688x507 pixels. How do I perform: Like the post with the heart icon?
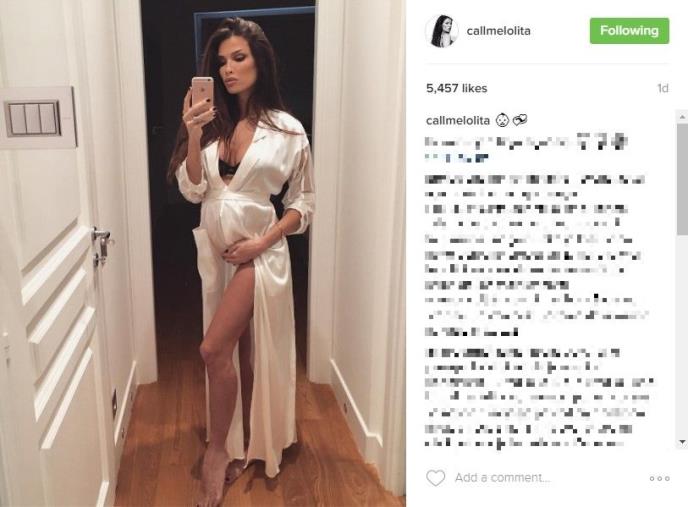[x=436, y=478]
